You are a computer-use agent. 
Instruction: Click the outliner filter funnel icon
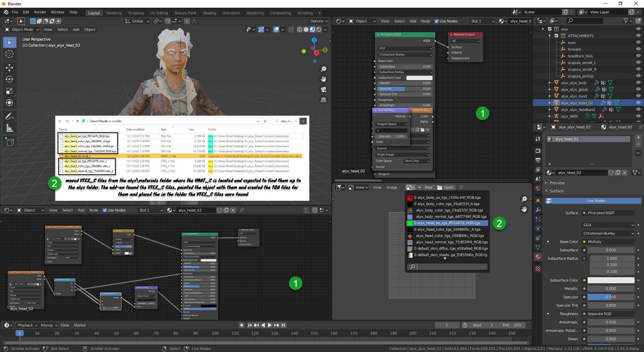tap(626, 21)
